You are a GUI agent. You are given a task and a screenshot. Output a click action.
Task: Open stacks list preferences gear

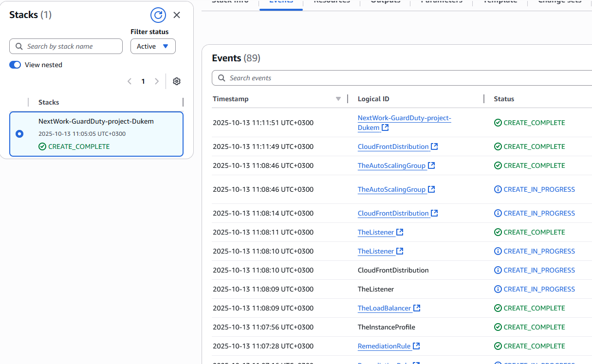(177, 81)
